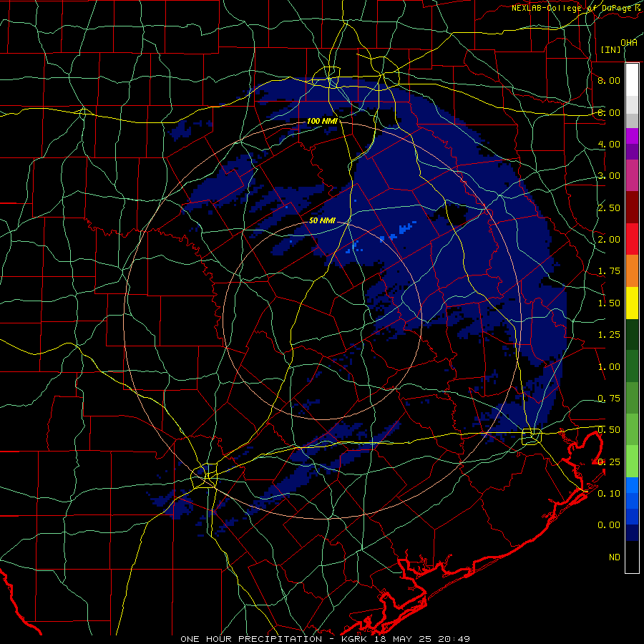Select the 2.00 legend value
644x644 pixels.
609,240
